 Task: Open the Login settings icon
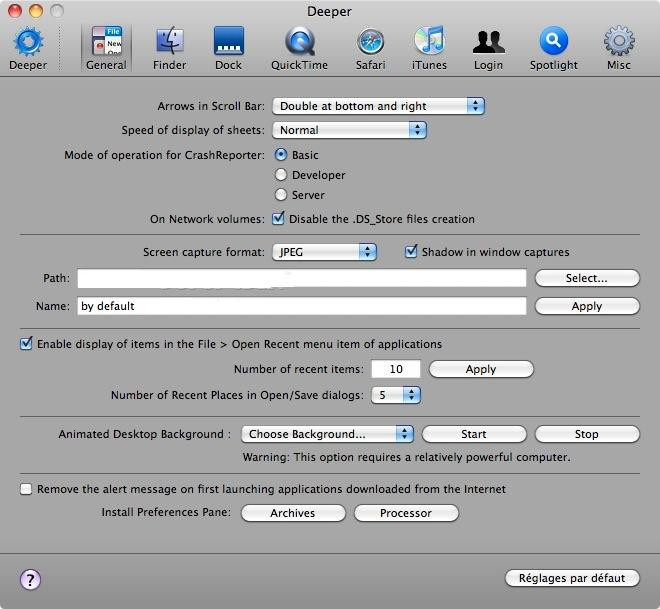point(488,48)
